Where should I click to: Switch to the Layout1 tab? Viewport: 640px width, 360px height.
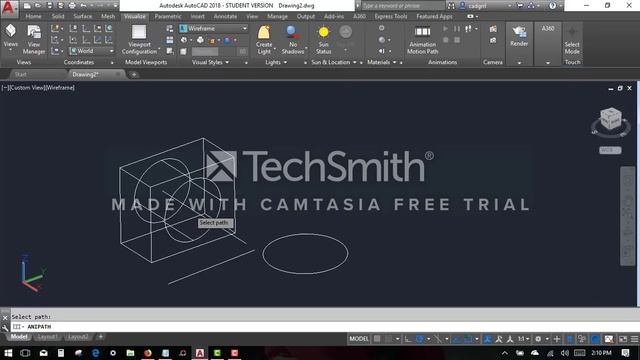click(x=47, y=337)
